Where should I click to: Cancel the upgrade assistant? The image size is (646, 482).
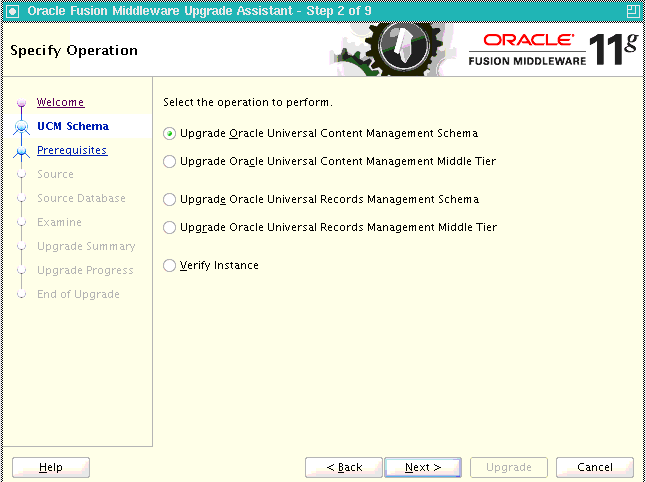[x=595, y=468]
